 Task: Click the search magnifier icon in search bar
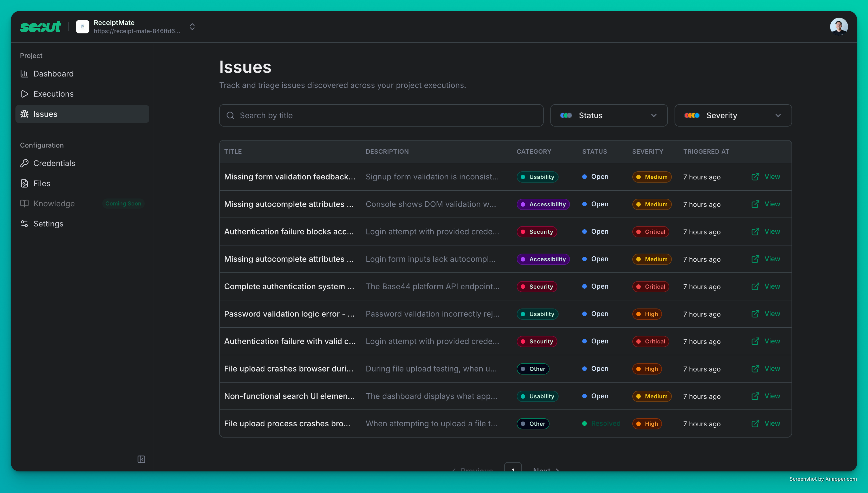[x=231, y=116]
